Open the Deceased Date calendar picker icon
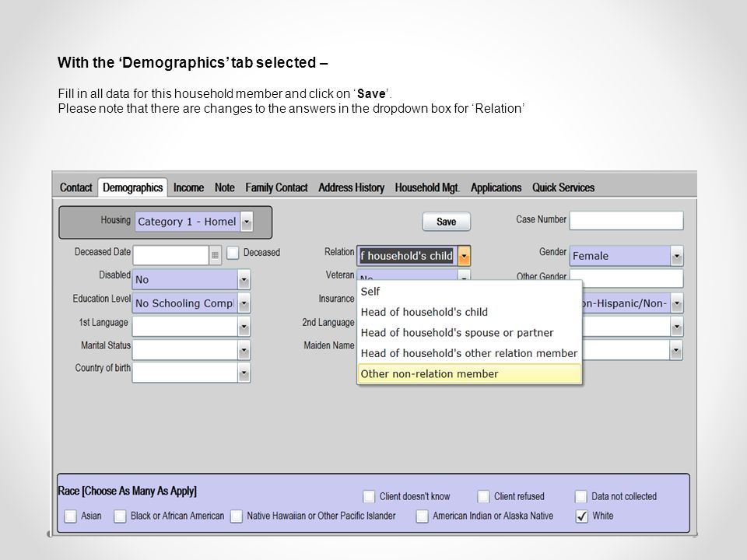 coord(215,255)
